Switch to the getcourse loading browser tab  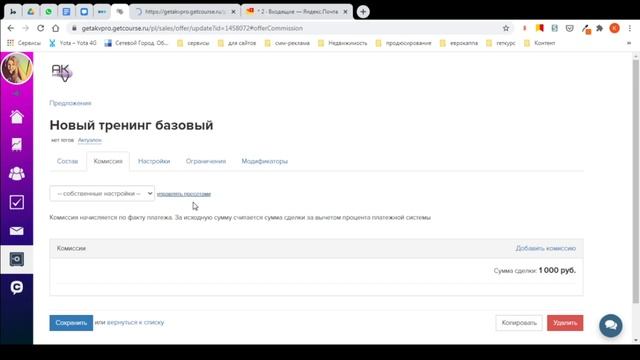pyautogui.click(x=185, y=12)
